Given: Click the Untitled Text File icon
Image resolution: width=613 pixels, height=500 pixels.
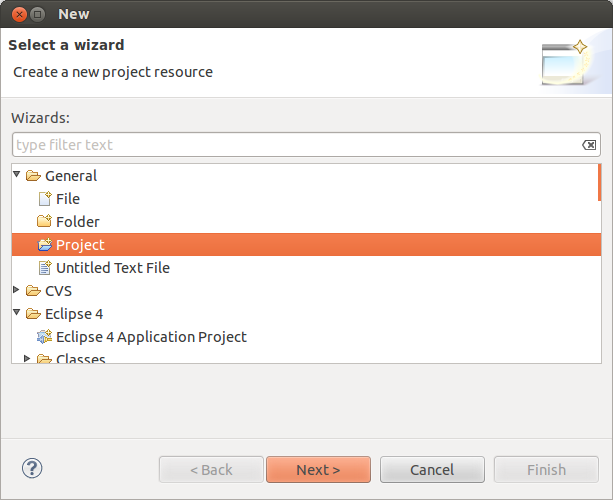Looking at the screenshot, I should point(44,268).
